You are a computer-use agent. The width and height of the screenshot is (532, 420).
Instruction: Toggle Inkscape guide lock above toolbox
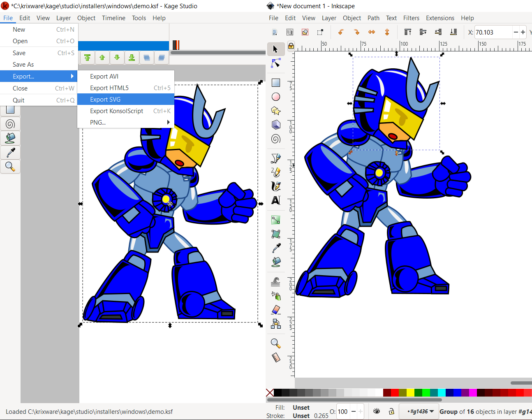point(291,46)
